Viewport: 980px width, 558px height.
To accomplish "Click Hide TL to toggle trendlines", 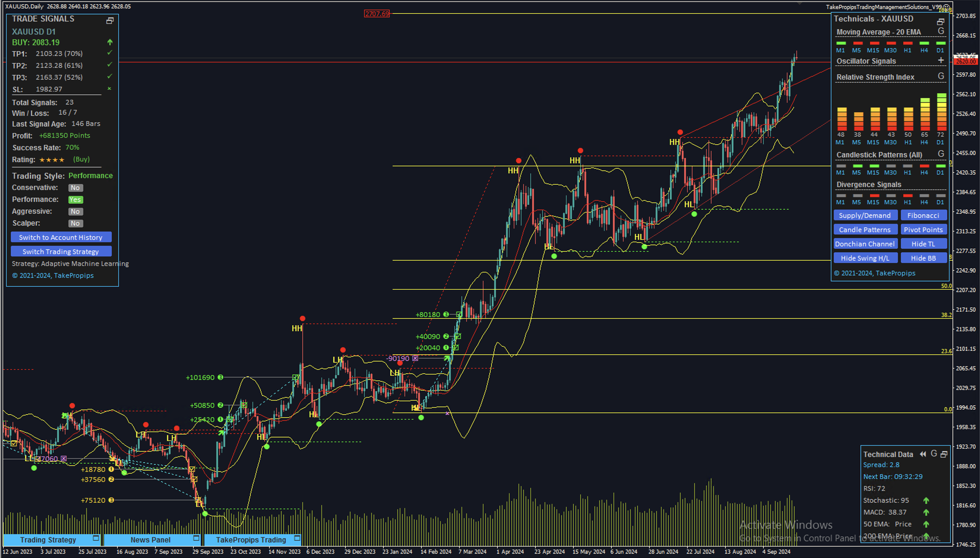I will (x=923, y=244).
